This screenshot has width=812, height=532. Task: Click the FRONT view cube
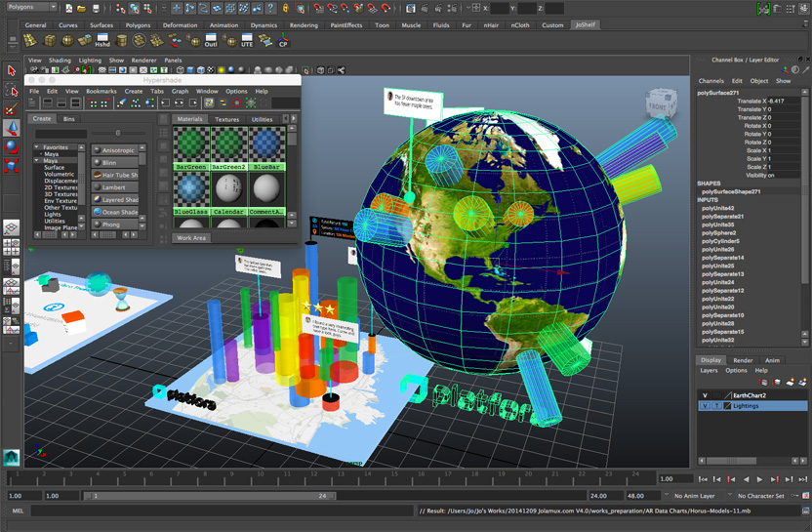[655, 105]
